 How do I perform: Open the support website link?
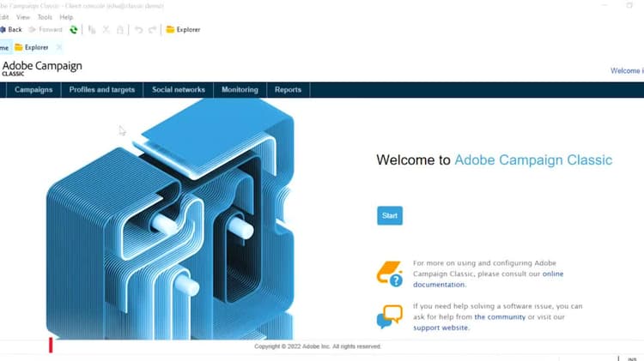click(x=440, y=328)
